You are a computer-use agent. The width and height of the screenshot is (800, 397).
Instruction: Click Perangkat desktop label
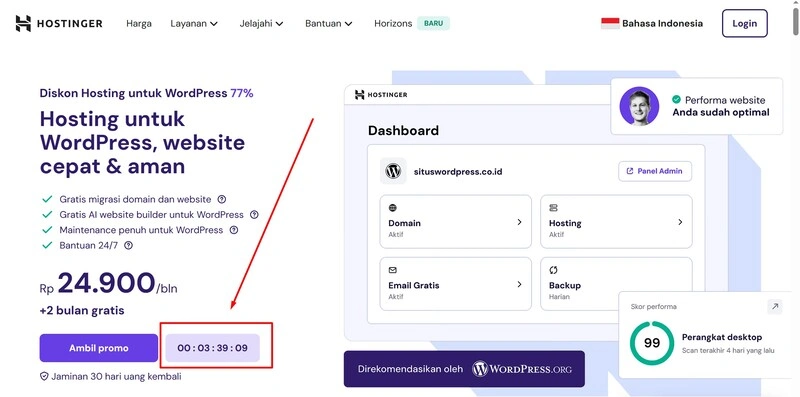click(722, 337)
